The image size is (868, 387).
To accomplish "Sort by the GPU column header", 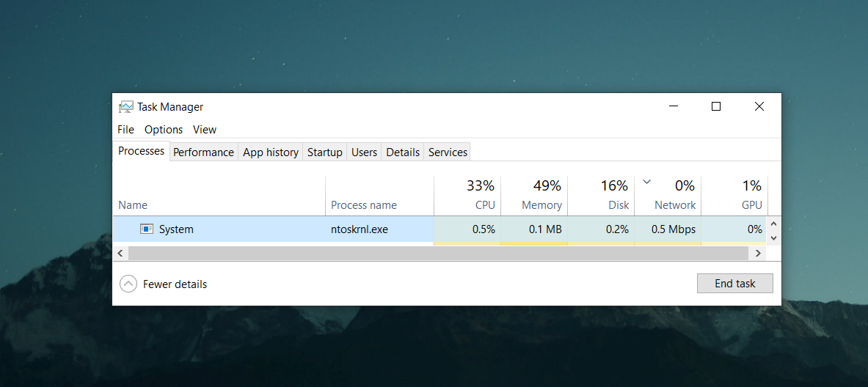I will point(734,196).
